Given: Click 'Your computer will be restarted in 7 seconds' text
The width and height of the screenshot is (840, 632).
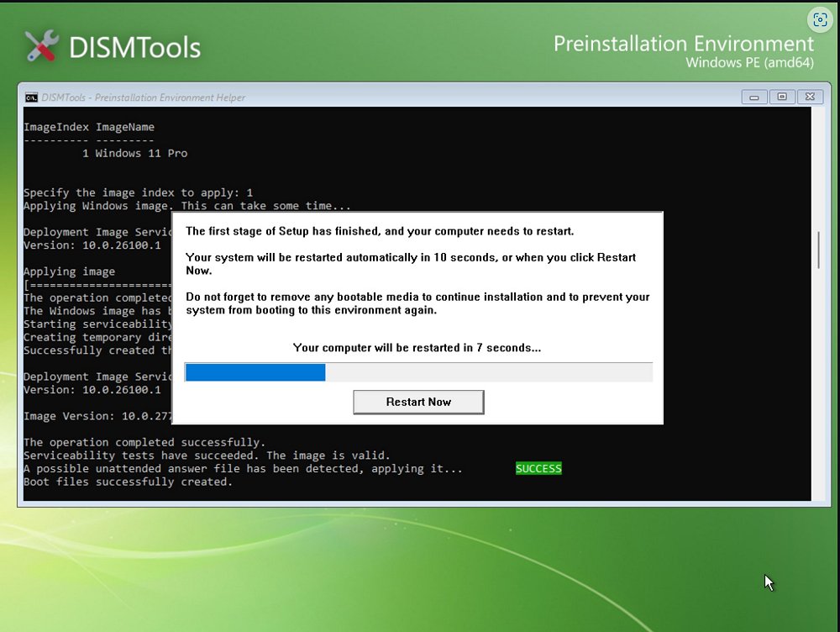Looking at the screenshot, I should pos(417,348).
